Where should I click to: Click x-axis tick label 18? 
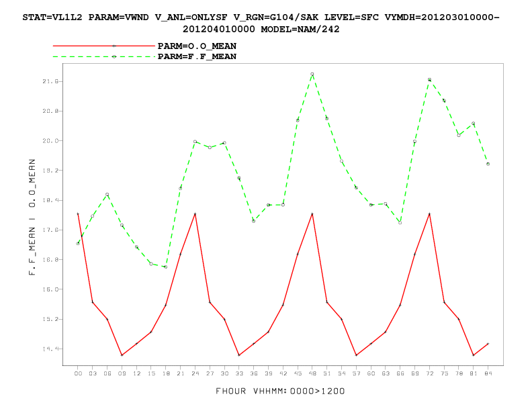click(x=166, y=373)
